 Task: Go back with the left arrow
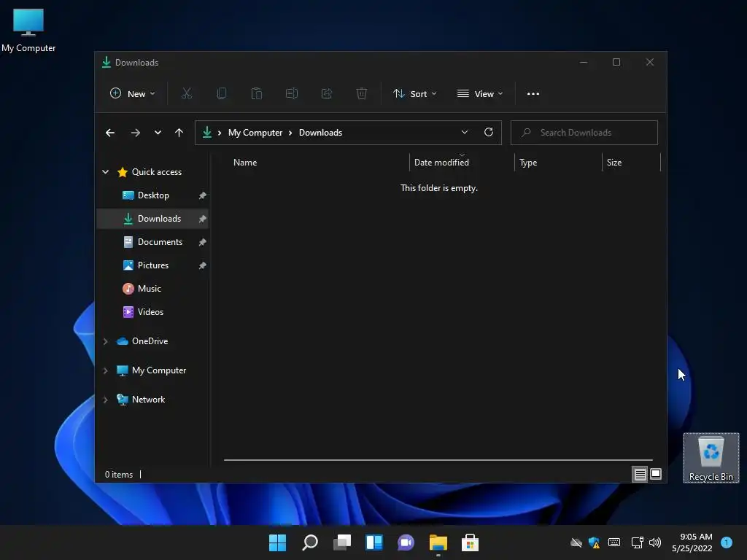tap(110, 133)
